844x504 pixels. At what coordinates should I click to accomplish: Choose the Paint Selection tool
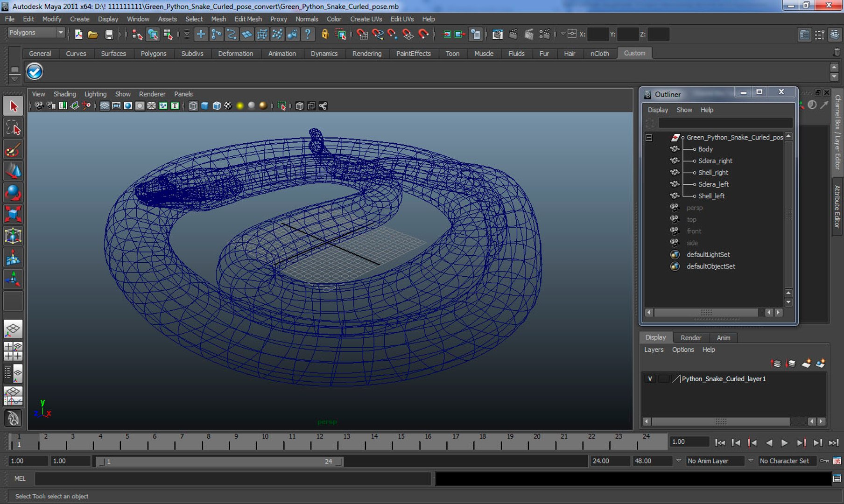pyautogui.click(x=13, y=150)
